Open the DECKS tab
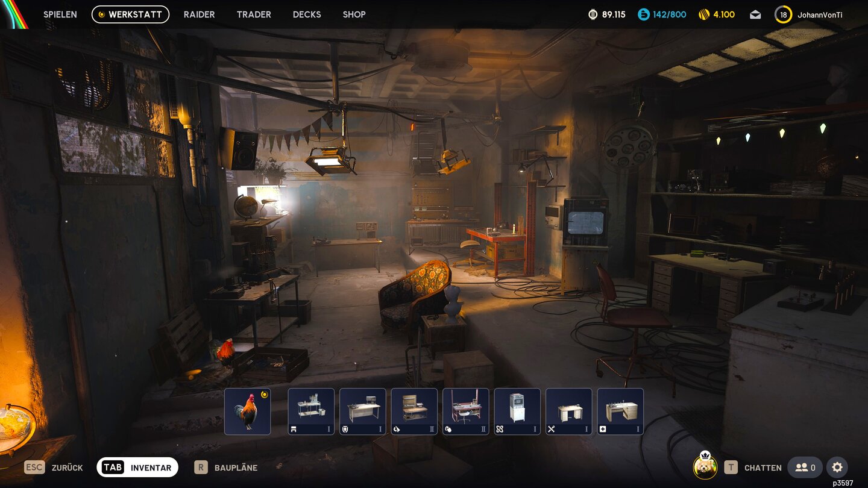The width and height of the screenshot is (868, 488). [307, 14]
